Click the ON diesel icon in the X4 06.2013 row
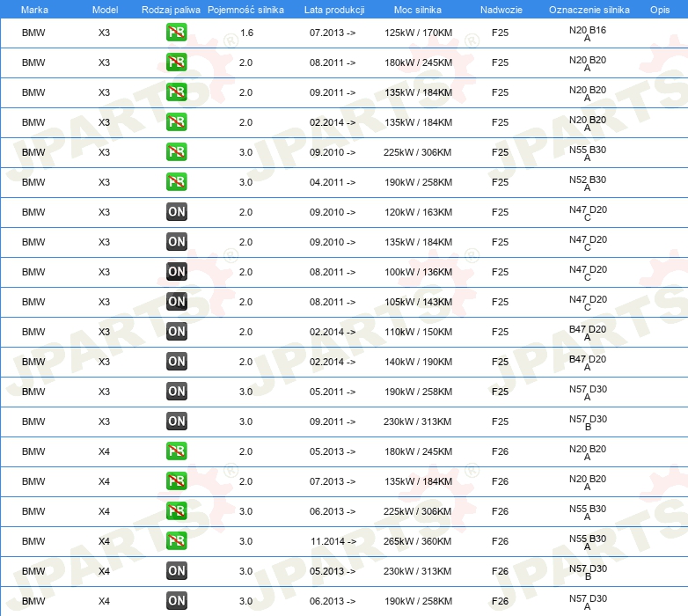688x616 pixels. click(177, 601)
